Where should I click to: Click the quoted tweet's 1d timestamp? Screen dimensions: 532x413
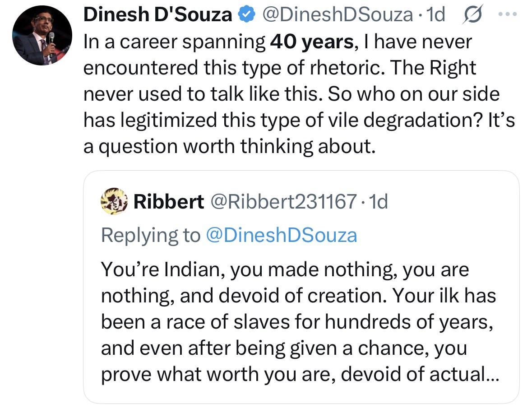click(x=378, y=202)
